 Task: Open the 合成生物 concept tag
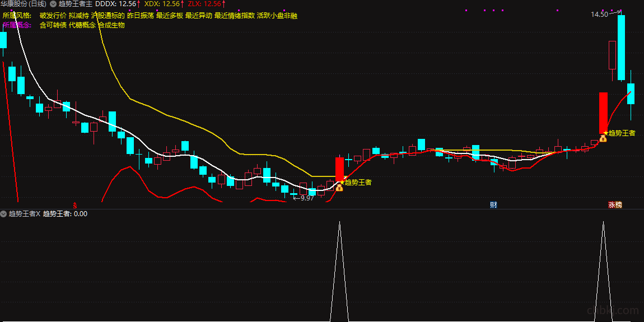pyautogui.click(x=111, y=25)
